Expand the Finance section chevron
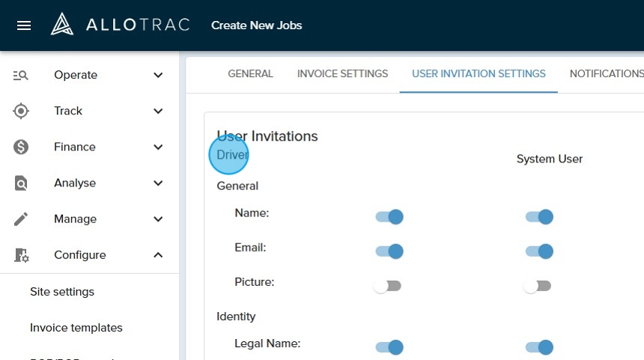644x360 pixels. pos(158,147)
